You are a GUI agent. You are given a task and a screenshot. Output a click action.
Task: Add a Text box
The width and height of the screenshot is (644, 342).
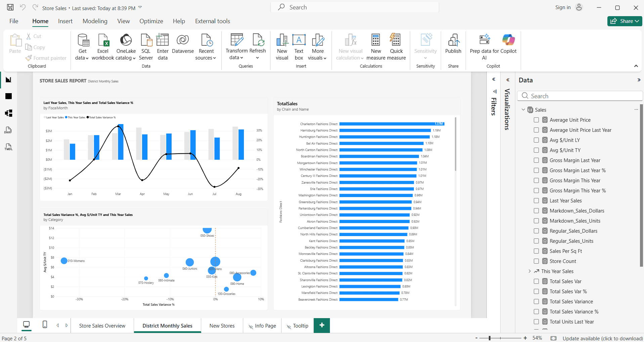click(299, 47)
